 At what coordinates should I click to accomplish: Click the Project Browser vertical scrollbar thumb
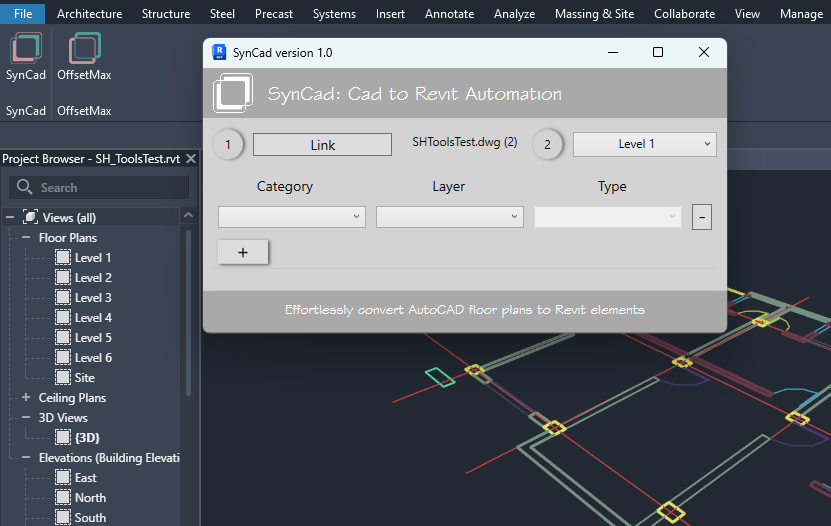click(x=188, y=313)
